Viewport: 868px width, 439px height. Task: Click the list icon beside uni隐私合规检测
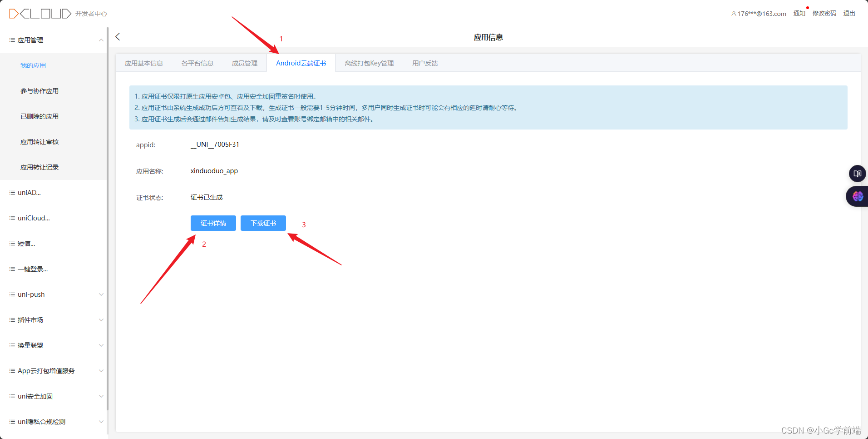[x=12, y=422]
